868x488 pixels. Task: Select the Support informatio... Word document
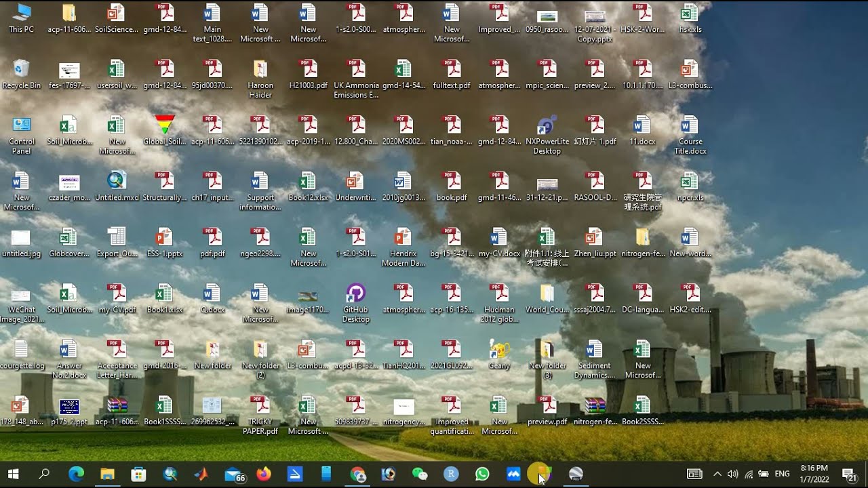click(260, 192)
